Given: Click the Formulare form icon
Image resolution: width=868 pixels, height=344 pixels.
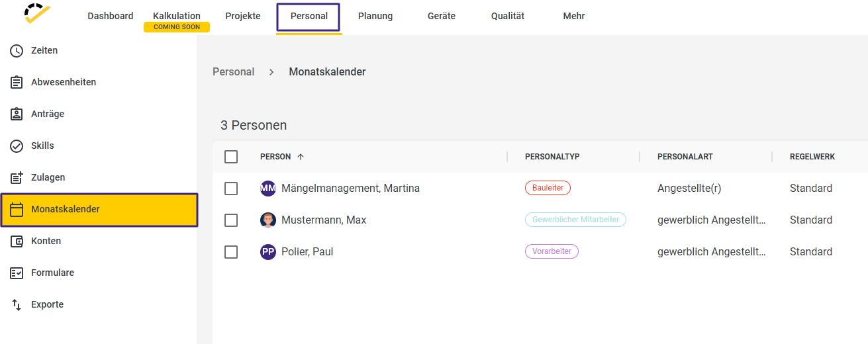Looking at the screenshot, I should (17, 273).
